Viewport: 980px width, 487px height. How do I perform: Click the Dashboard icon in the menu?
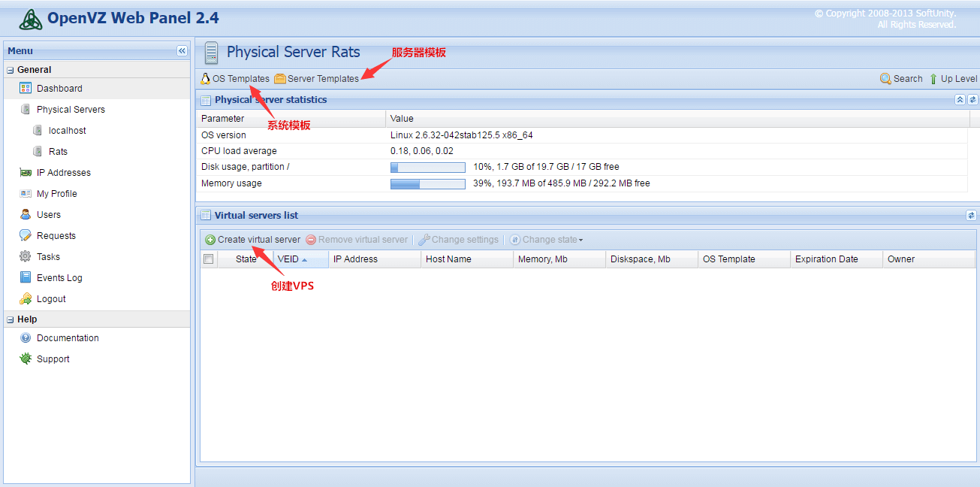tap(26, 89)
